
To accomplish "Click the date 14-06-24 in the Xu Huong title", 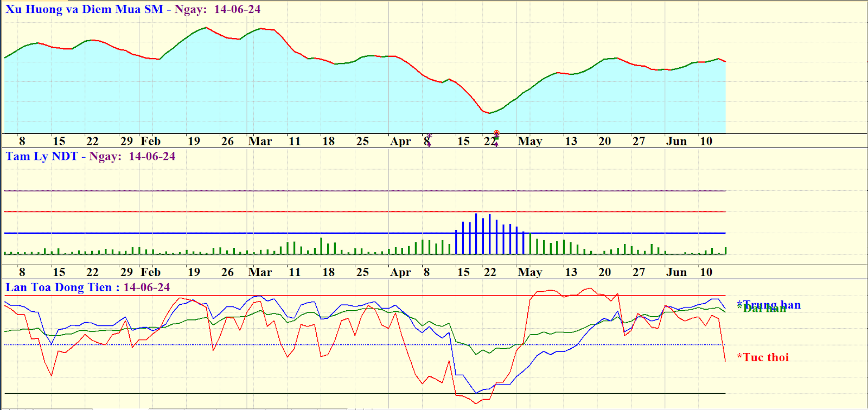I will pos(237,9).
